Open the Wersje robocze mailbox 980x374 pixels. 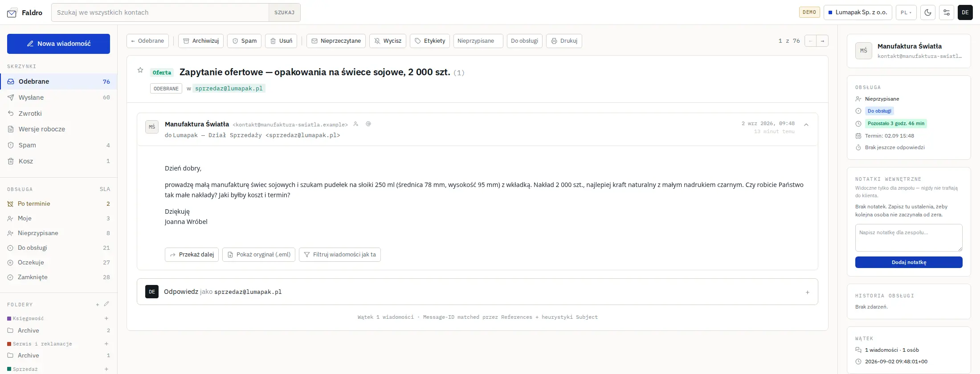click(x=58, y=129)
